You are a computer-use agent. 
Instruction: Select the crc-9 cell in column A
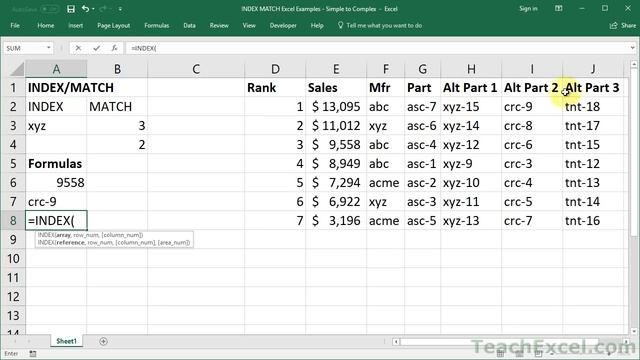[56, 202]
